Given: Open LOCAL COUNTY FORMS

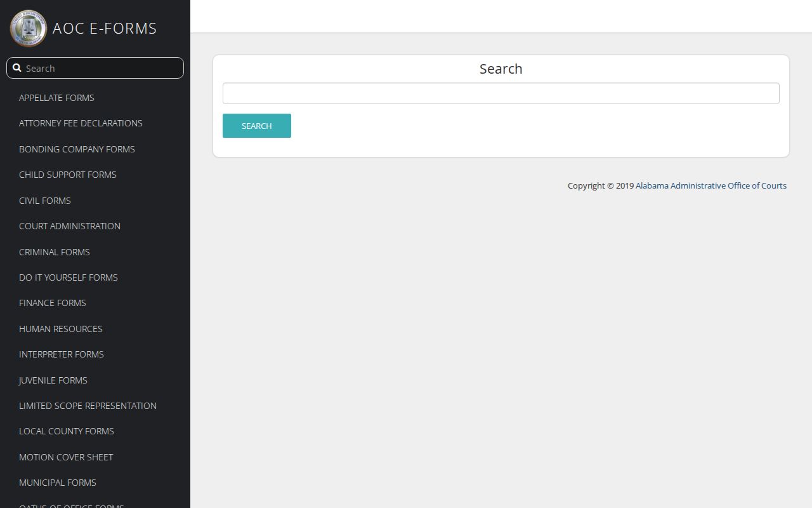Looking at the screenshot, I should tap(67, 431).
